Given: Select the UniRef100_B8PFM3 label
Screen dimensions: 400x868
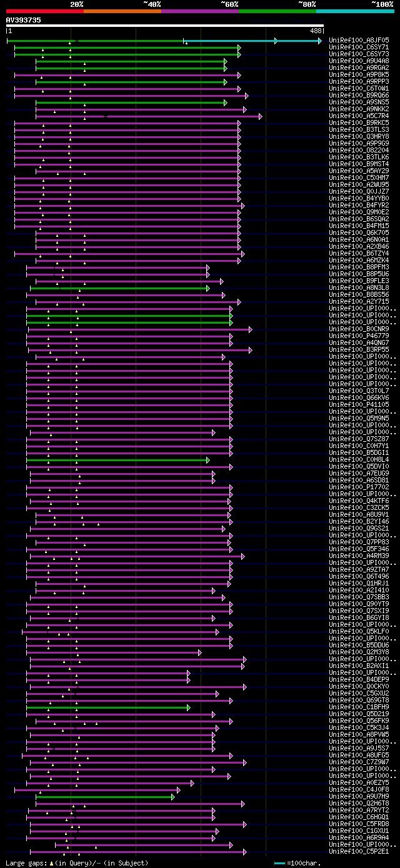Looking at the screenshot, I should click(x=359, y=267).
